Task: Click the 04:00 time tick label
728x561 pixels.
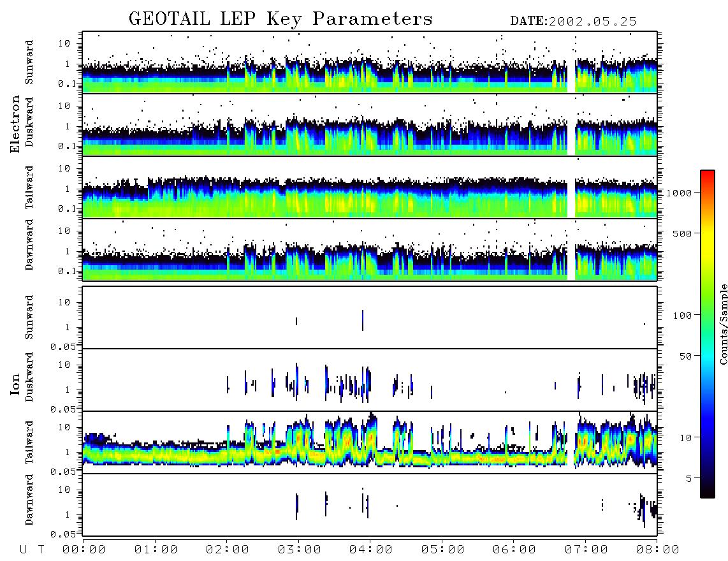Action: [x=371, y=550]
